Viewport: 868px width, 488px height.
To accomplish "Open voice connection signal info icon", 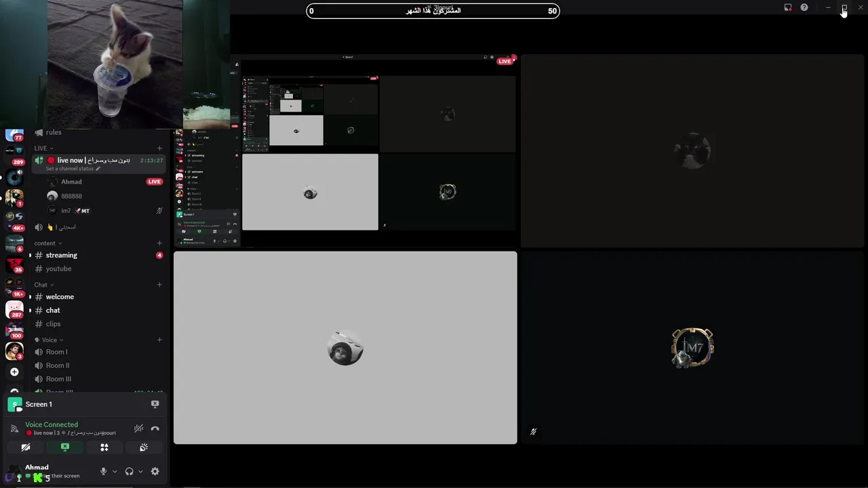I will (14, 428).
